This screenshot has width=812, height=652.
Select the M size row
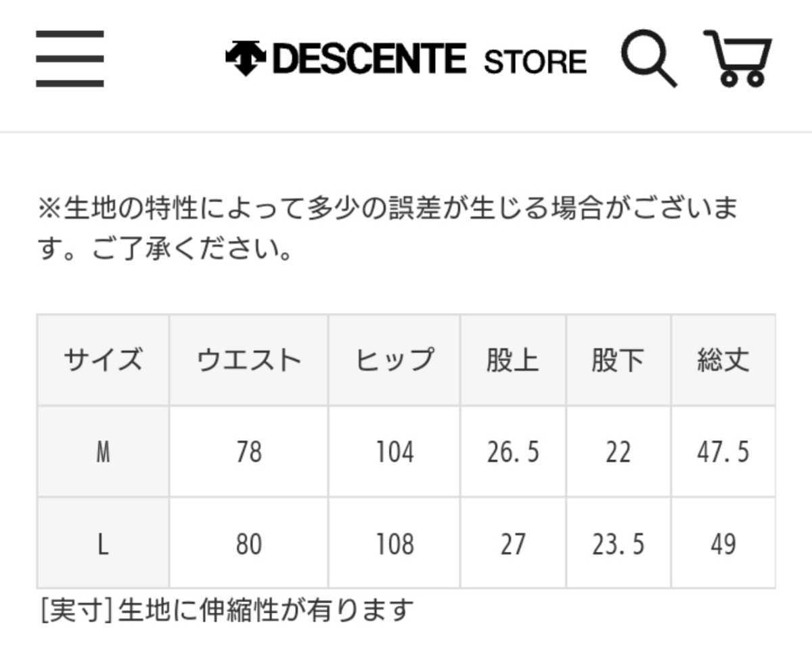coord(103,452)
